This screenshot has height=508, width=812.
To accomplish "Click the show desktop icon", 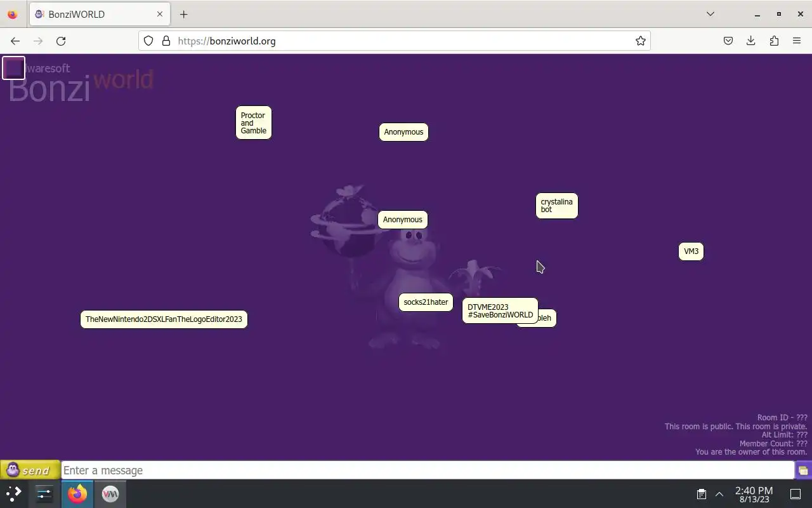I will [x=796, y=494].
